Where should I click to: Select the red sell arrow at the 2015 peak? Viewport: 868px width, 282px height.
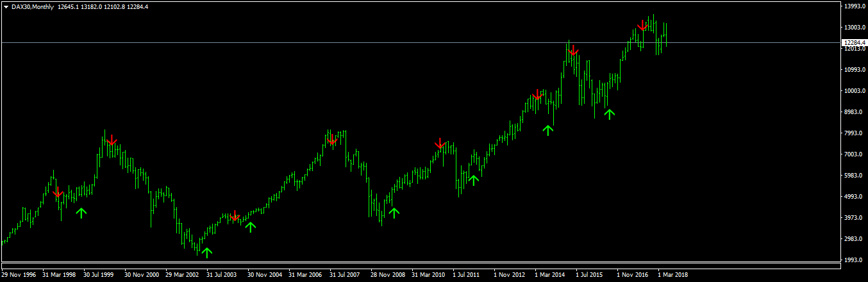(574, 49)
